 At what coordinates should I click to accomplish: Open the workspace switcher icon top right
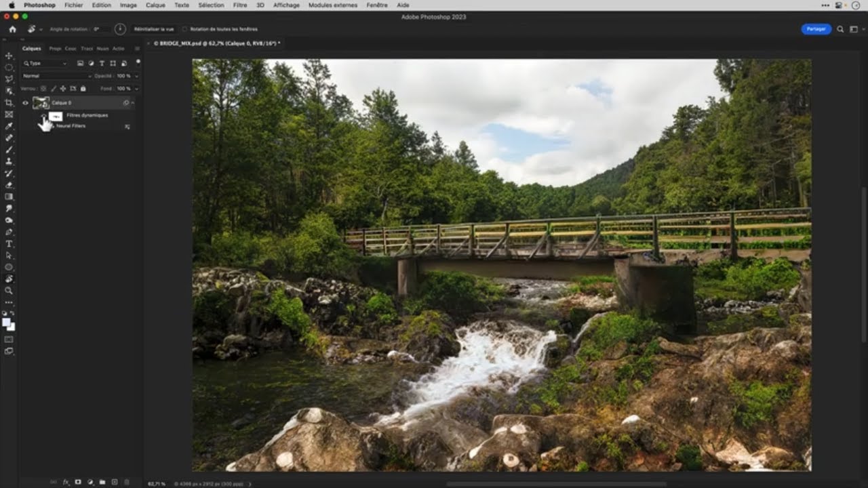click(x=854, y=29)
